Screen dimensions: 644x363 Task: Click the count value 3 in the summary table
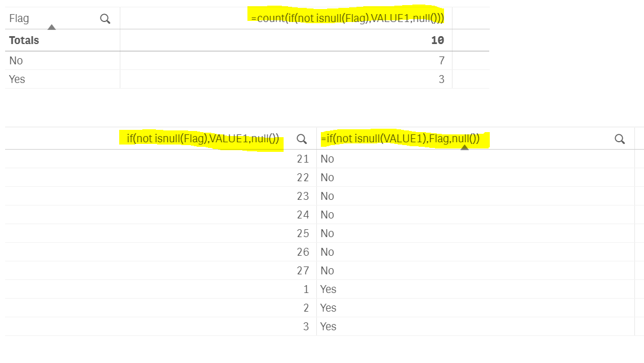[441, 79]
